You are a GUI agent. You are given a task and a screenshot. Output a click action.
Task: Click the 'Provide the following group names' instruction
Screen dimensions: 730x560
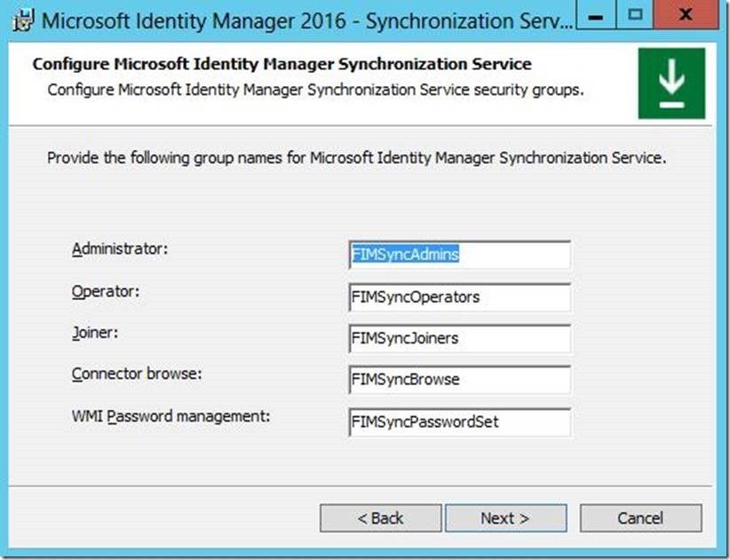coord(357,158)
